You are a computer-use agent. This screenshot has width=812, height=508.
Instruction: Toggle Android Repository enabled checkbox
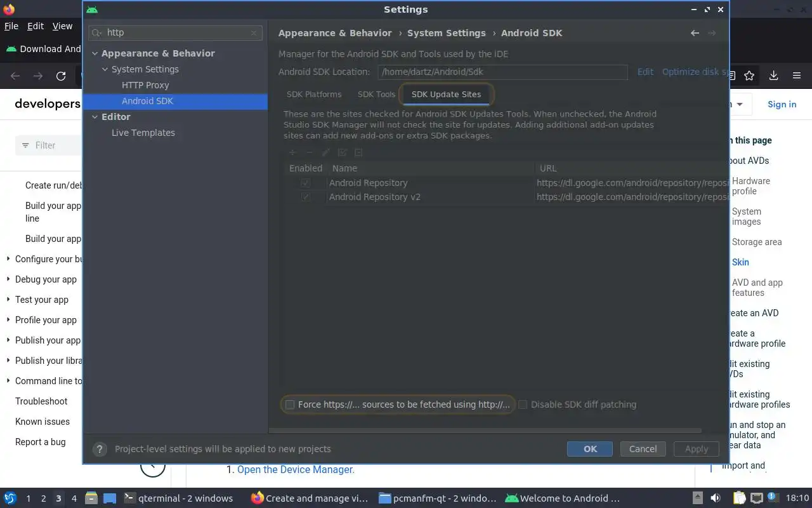coord(306,183)
